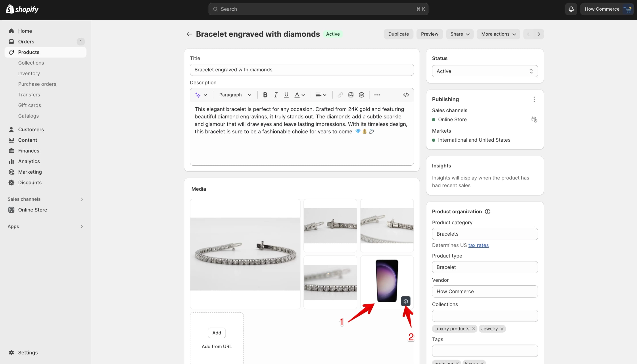Screen dimensions: 637x364
Task: Open the tax rates link
Action: (x=478, y=245)
